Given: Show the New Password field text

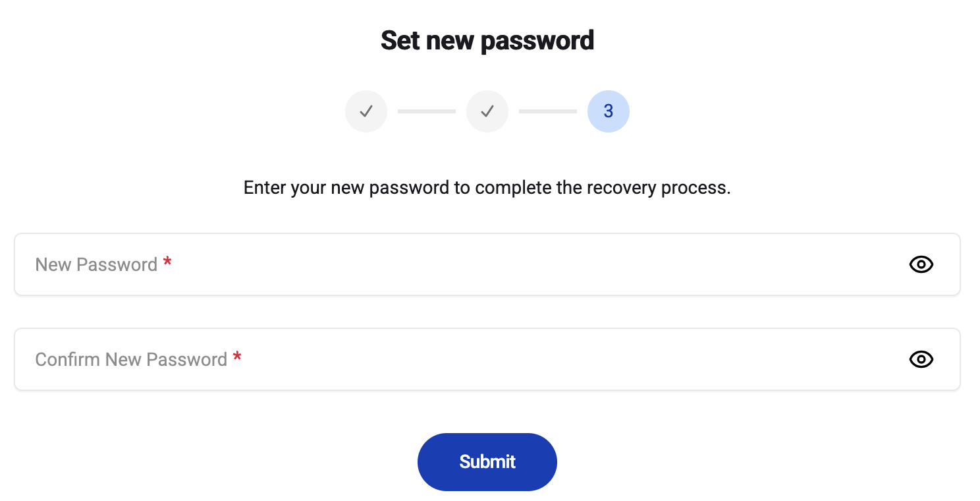Looking at the screenshot, I should click(x=921, y=264).
